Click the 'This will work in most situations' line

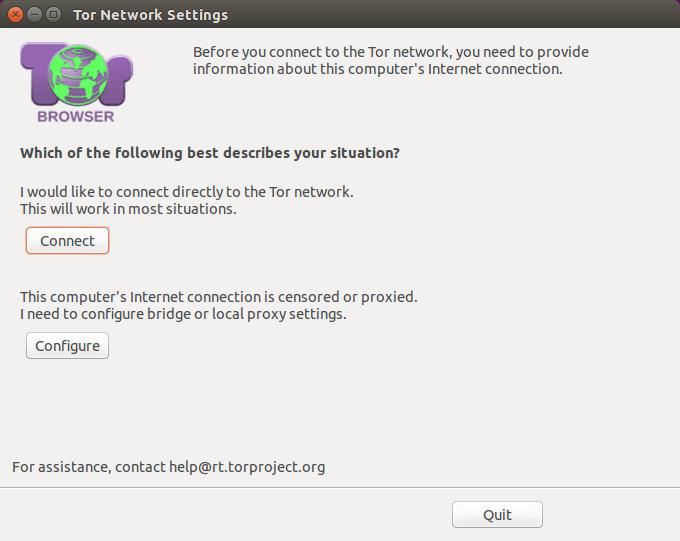[x=128, y=209]
